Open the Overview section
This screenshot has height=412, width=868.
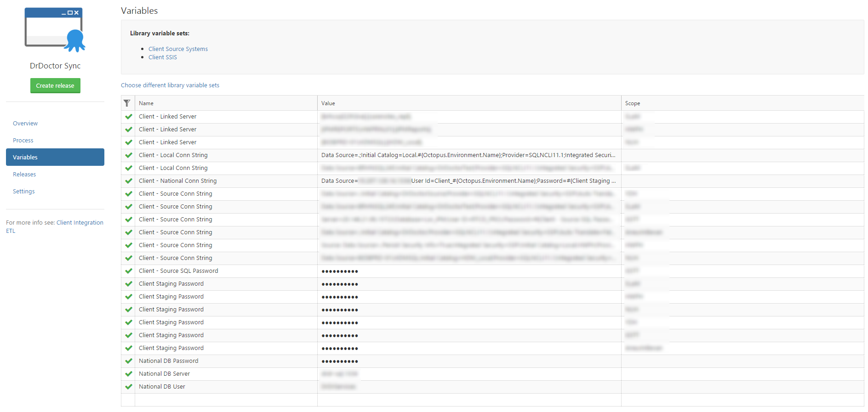coord(25,124)
